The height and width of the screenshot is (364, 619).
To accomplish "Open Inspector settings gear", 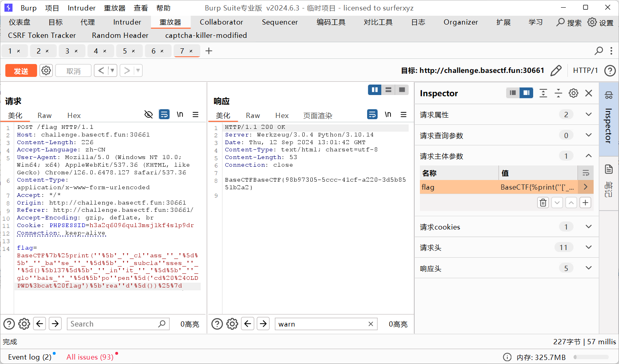I will 573,93.
